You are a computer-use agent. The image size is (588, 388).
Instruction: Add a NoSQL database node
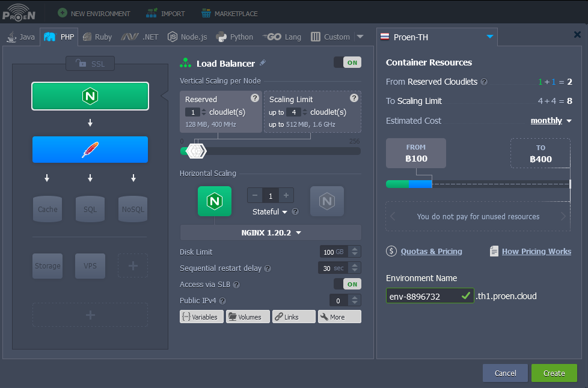point(133,209)
